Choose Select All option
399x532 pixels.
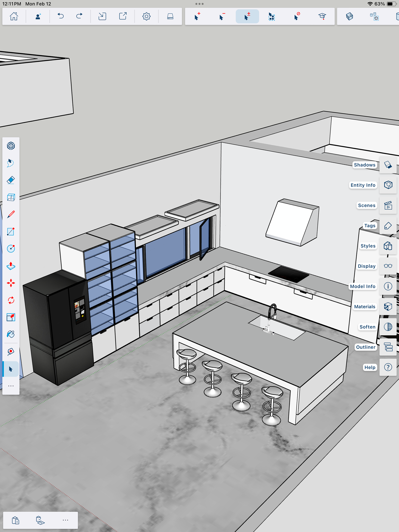click(x=272, y=16)
